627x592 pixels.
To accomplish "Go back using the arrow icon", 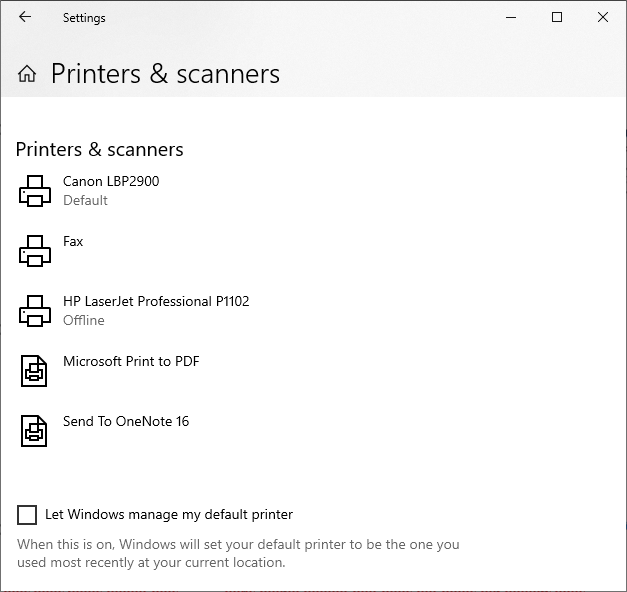I will [x=25, y=17].
